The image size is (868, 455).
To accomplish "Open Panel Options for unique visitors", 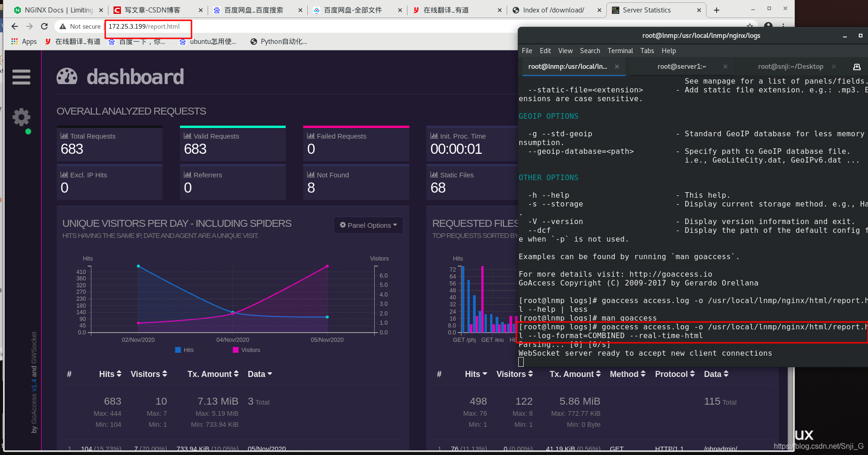I will click(x=368, y=225).
